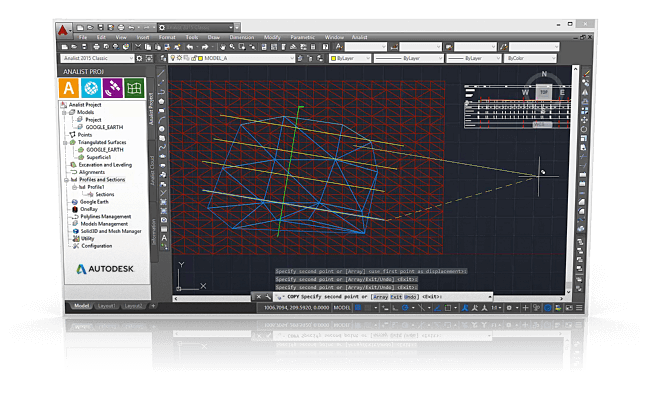
Task: Click Exit option in command line
Action: pos(396,297)
